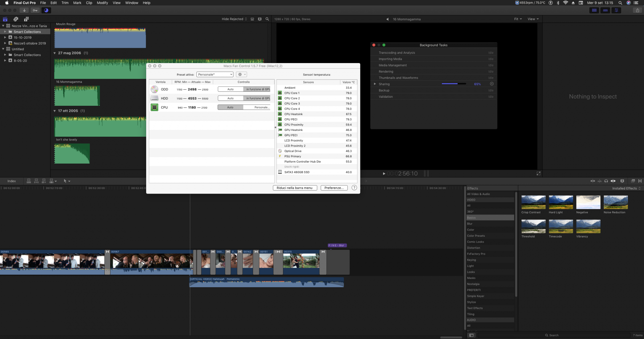Click the browser search magnifier icon
The image size is (644, 339).
[x=267, y=19]
